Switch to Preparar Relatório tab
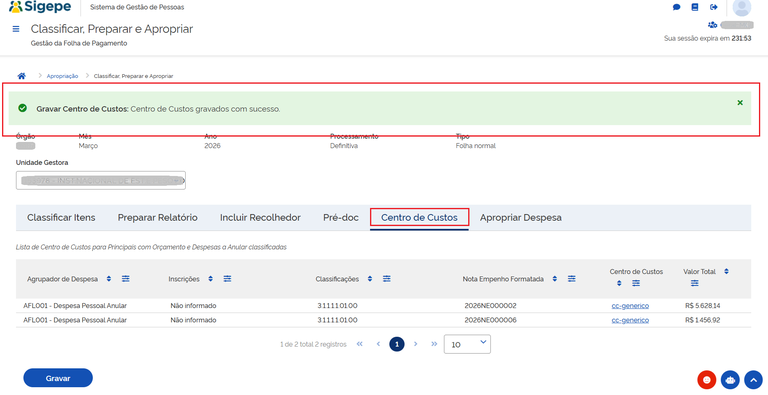768x395 pixels. click(x=158, y=218)
